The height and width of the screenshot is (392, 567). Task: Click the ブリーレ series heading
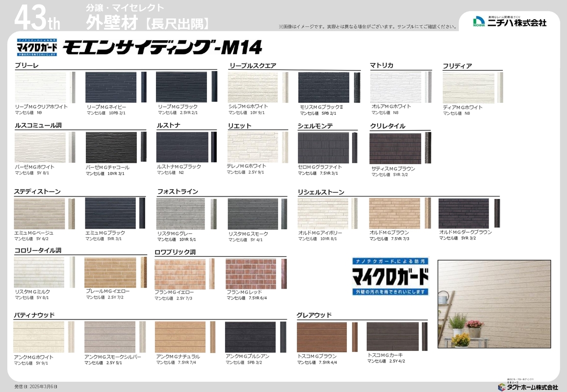coord(27,65)
